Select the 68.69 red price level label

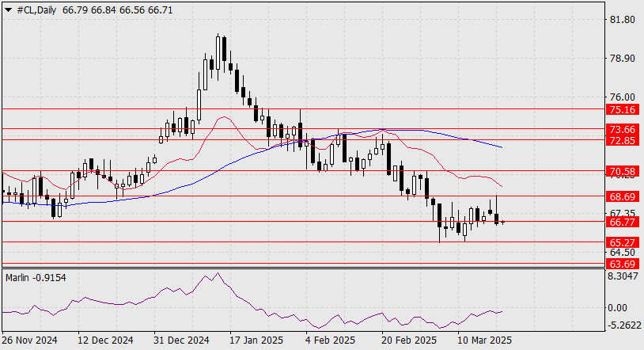622,197
